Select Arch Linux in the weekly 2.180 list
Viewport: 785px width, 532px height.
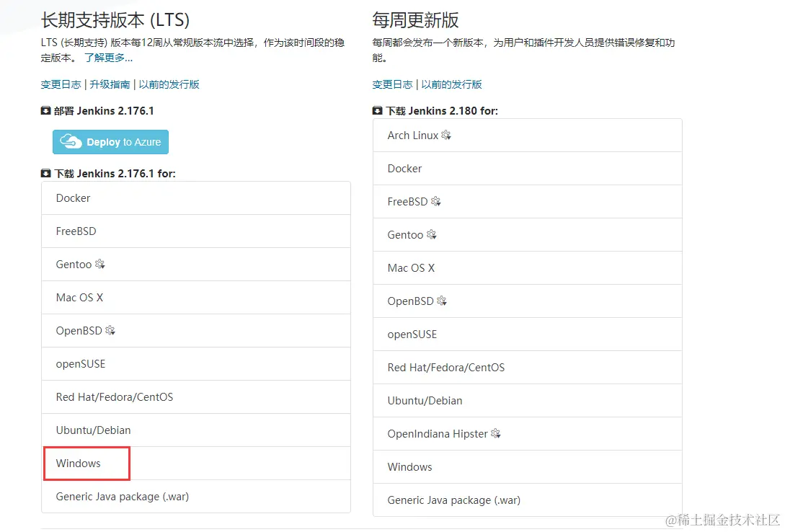pos(527,135)
